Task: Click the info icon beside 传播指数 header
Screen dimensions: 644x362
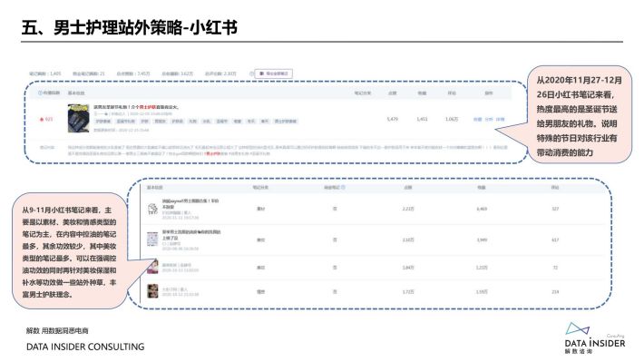Action: pos(40,93)
